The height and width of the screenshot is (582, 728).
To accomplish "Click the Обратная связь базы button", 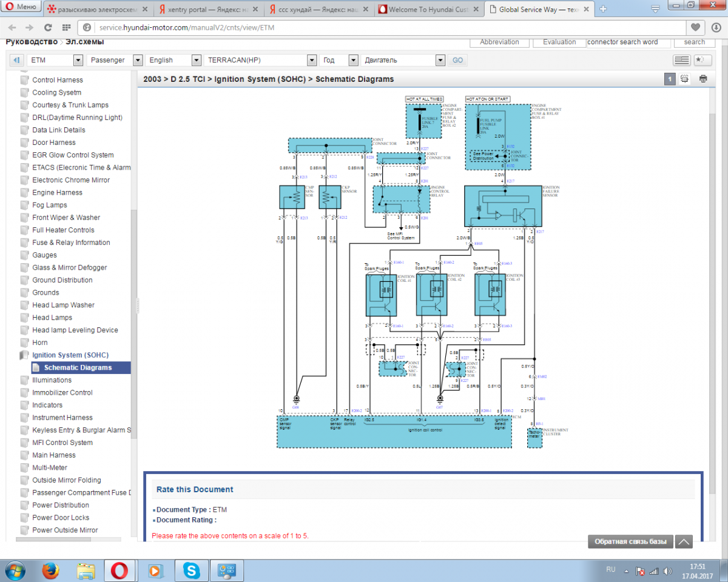I will pyautogui.click(x=630, y=541).
